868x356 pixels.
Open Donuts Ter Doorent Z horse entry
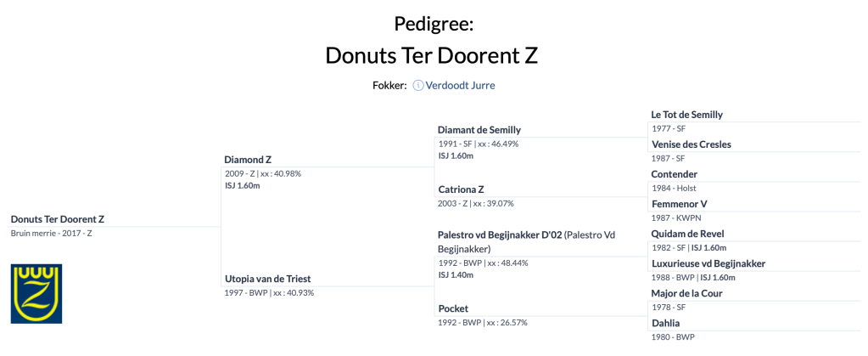pos(58,219)
